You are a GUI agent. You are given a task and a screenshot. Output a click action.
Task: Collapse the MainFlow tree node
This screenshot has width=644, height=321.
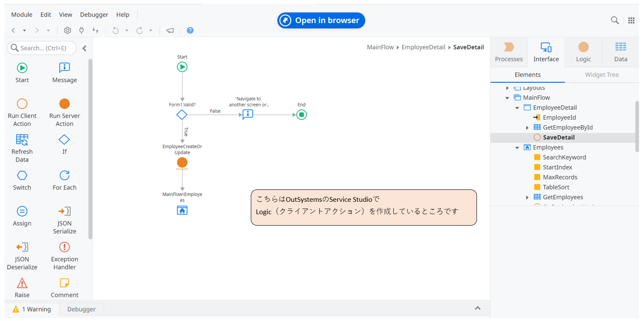point(507,98)
